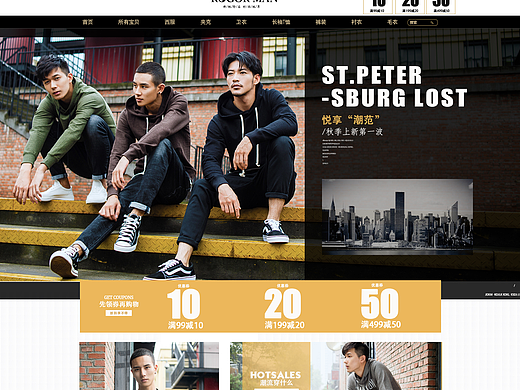
Task: Click the ST.PETER-SBURG LOST banner headline
Action: point(394,87)
